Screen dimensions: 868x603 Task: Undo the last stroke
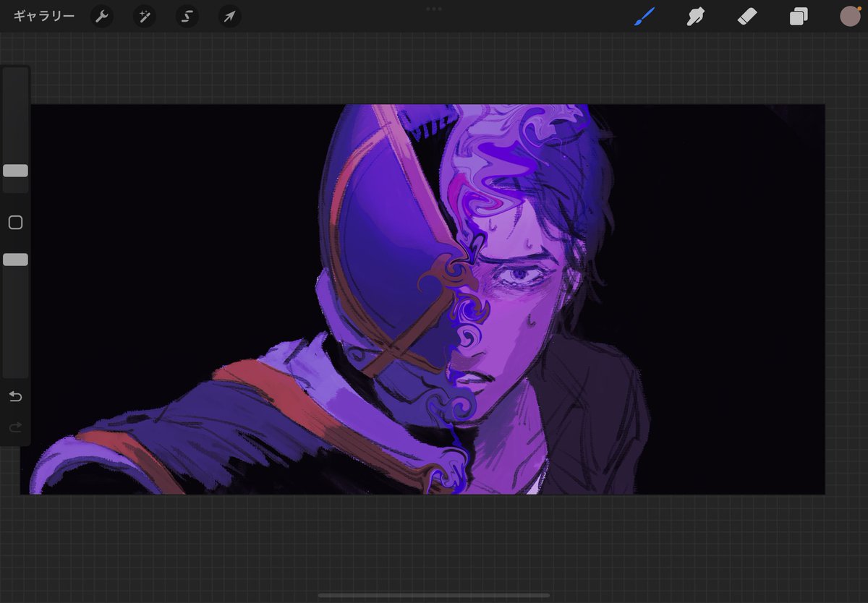click(x=15, y=396)
